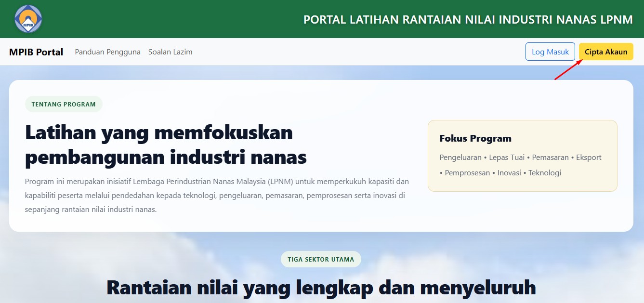This screenshot has width=644, height=303.
Task: Click the Log Masuk button
Action: pyautogui.click(x=550, y=52)
